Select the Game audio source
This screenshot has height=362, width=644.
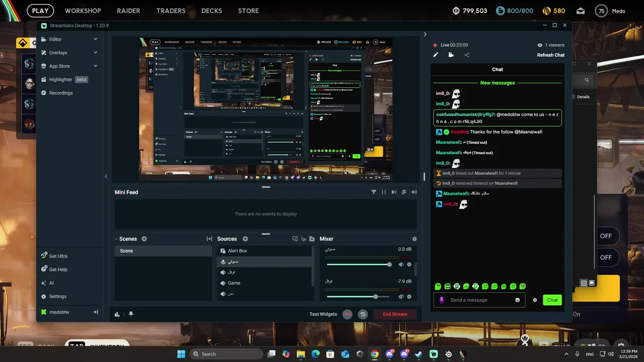coord(265,283)
